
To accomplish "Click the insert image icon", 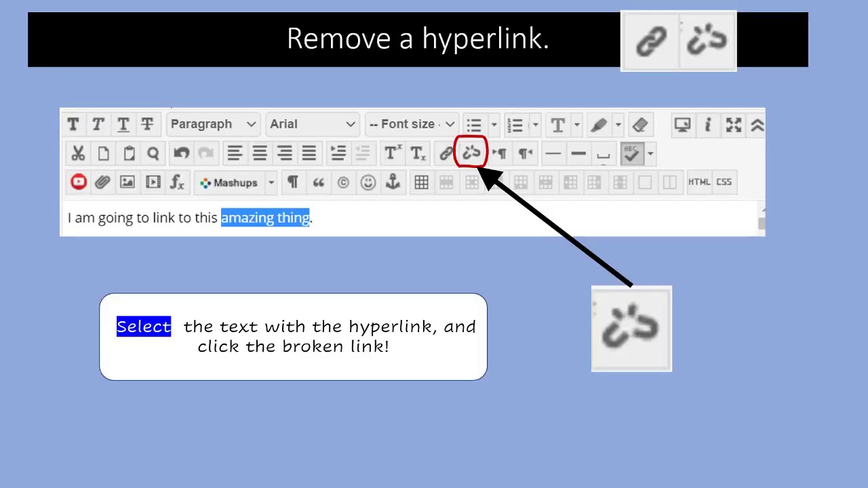I will [x=127, y=182].
